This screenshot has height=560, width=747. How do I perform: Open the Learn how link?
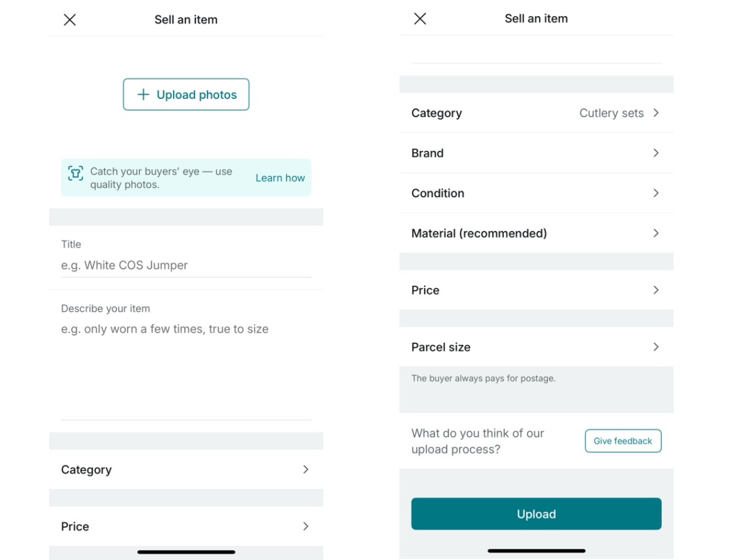(x=280, y=178)
